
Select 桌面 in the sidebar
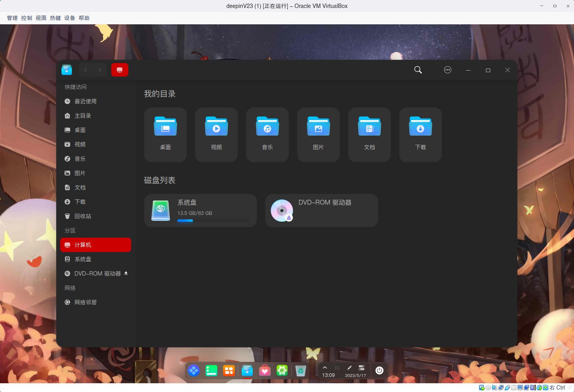click(96, 130)
